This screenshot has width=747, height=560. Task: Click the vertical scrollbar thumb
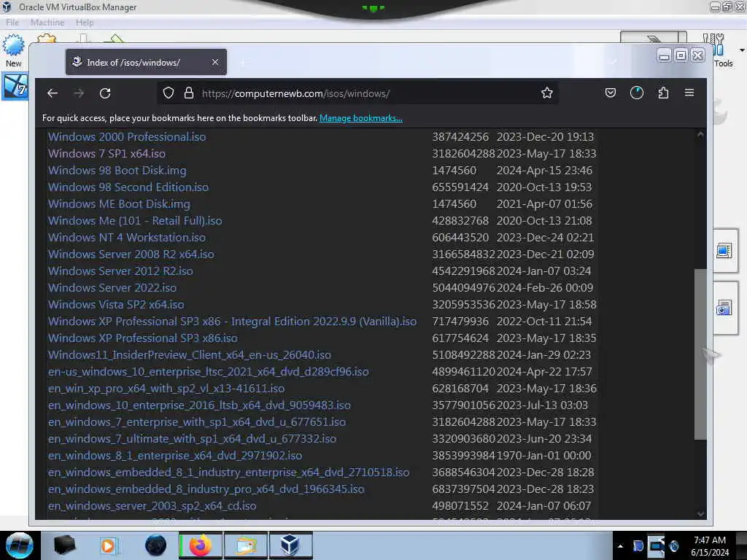coord(700,354)
